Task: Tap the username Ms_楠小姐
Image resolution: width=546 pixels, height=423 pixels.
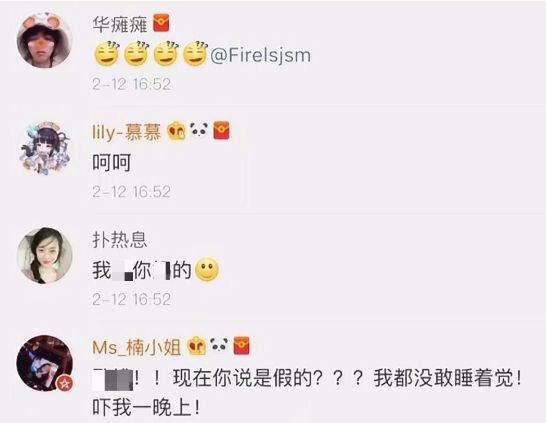Action: click(x=136, y=347)
